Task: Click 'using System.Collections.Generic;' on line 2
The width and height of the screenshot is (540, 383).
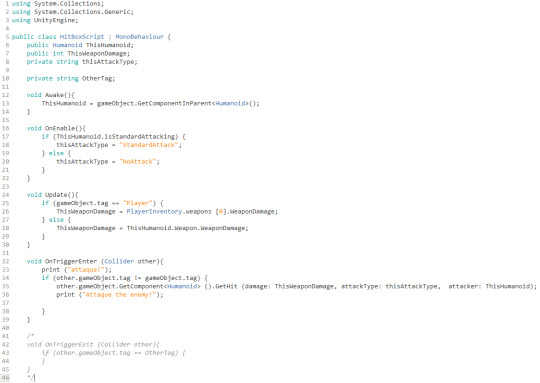Action: point(73,12)
